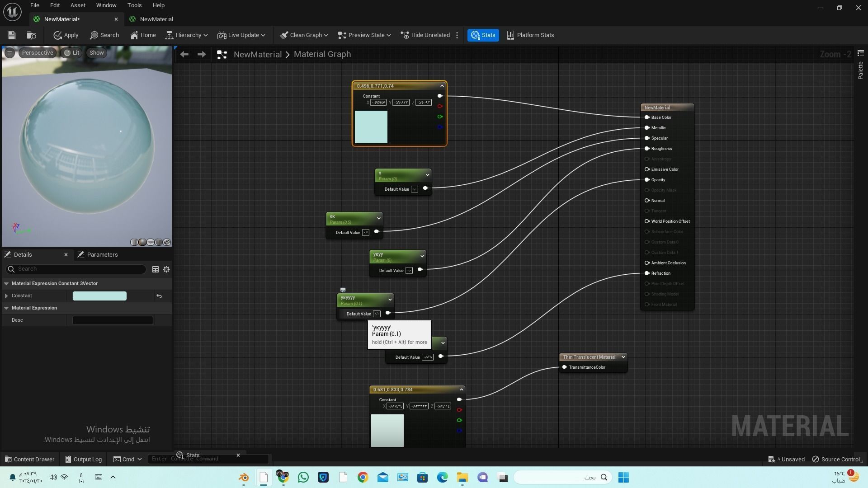Image resolution: width=868 pixels, height=488 pixels.
Task: Open the viewport options hamburger menu
Action: coord(9,53)
